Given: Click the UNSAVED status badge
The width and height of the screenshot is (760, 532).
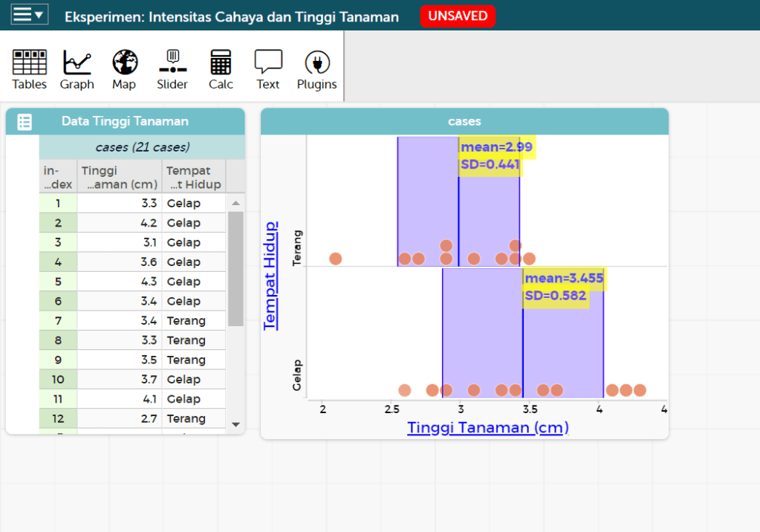Looking at the screenshot, I should [x=458, y=16].
